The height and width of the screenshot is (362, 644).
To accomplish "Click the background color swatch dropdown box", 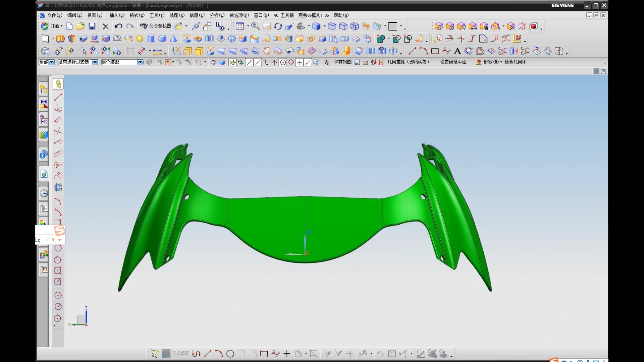I will 393,26.
